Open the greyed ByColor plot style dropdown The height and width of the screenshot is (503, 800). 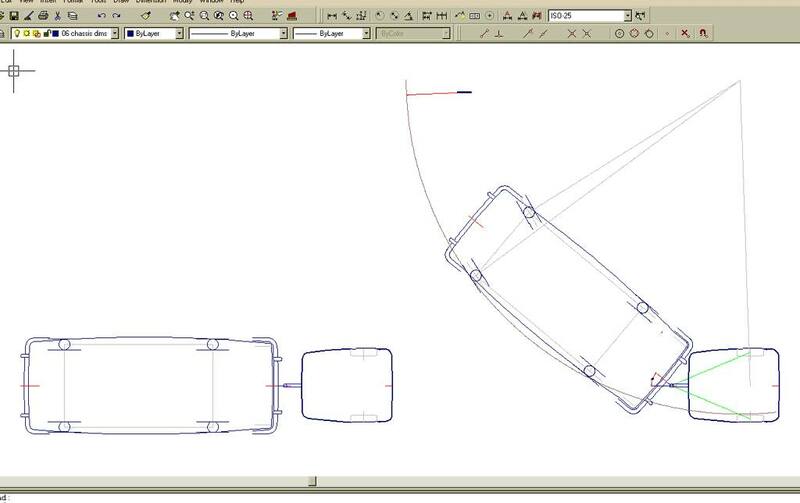[446, 34]
